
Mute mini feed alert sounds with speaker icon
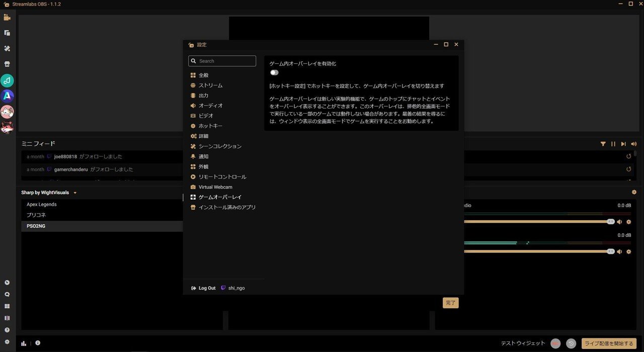coord(633,144)
